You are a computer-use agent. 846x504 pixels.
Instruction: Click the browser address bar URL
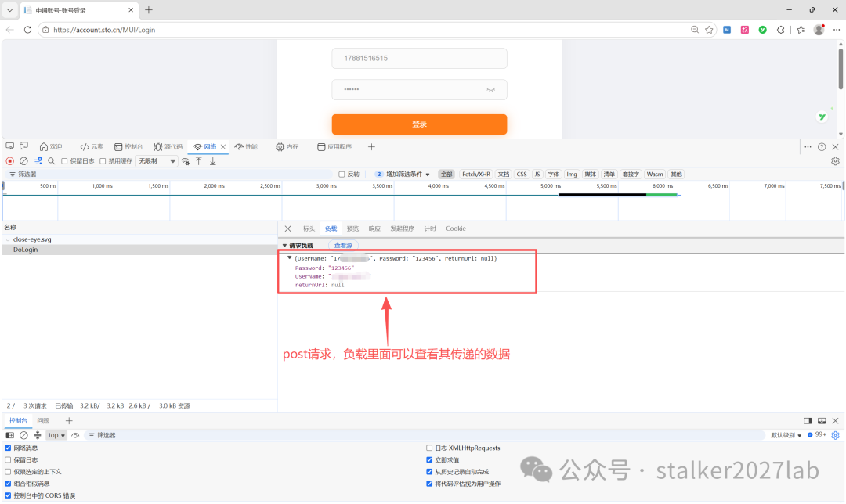point(104,30)
